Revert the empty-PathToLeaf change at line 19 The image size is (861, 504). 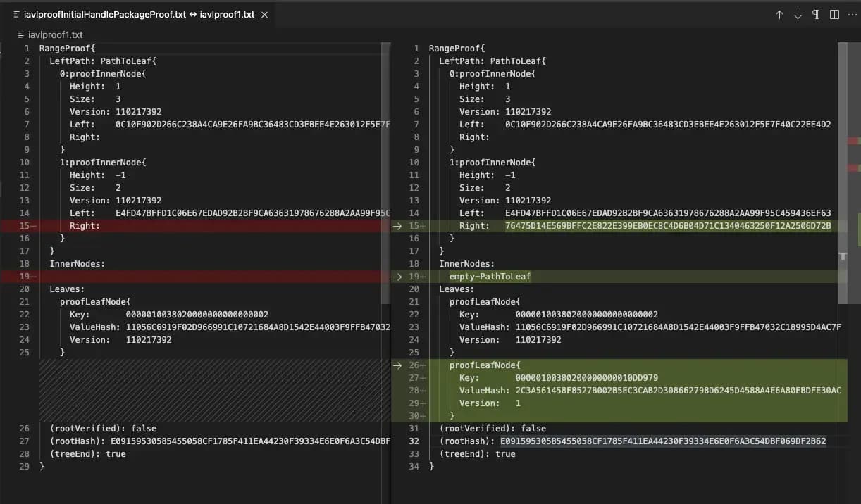pos(398,277)
